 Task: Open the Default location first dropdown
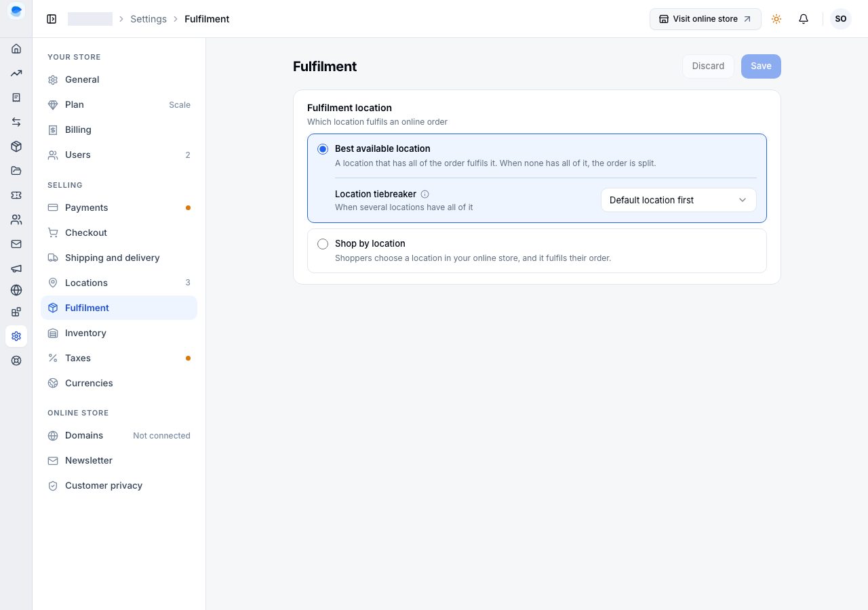678,200
